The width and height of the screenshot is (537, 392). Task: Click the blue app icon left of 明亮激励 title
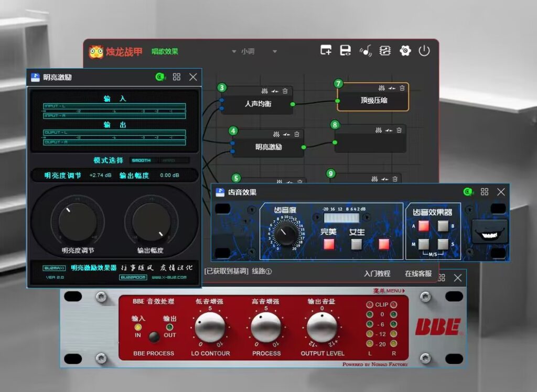35,77
